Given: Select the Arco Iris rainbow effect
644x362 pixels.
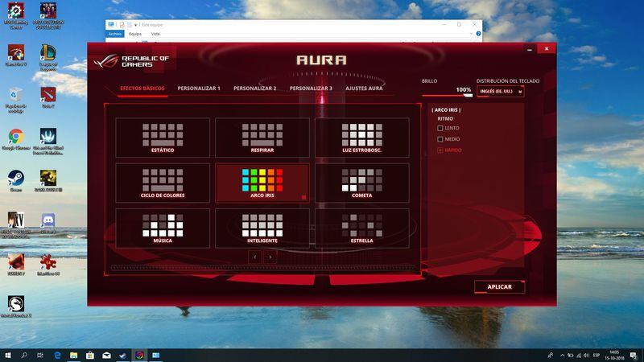Looking at the screenshot, I should [262, 183].
